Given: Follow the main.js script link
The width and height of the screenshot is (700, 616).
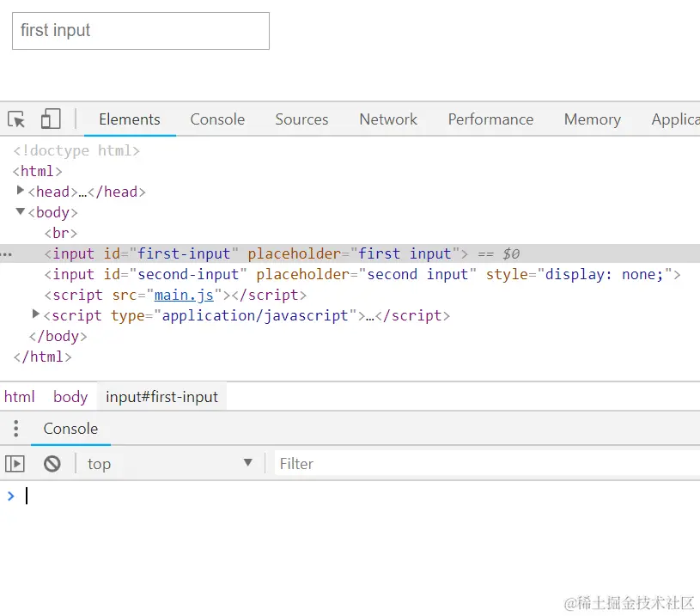Looking at the screenshot, I should [x=184, y=295].
